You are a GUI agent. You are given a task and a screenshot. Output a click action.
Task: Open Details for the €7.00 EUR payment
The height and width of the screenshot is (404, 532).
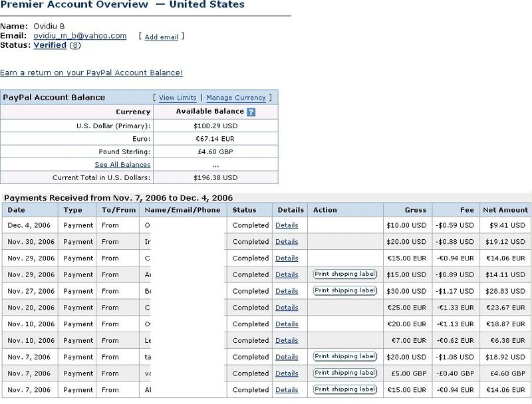click(x=287, y=341)
